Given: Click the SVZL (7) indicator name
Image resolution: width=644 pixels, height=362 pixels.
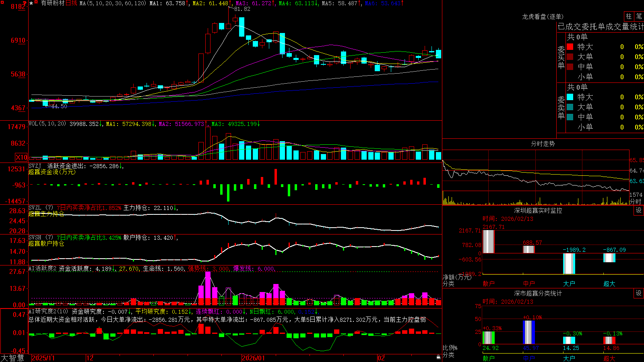Looking at the screenshot, I should [41, 208].
